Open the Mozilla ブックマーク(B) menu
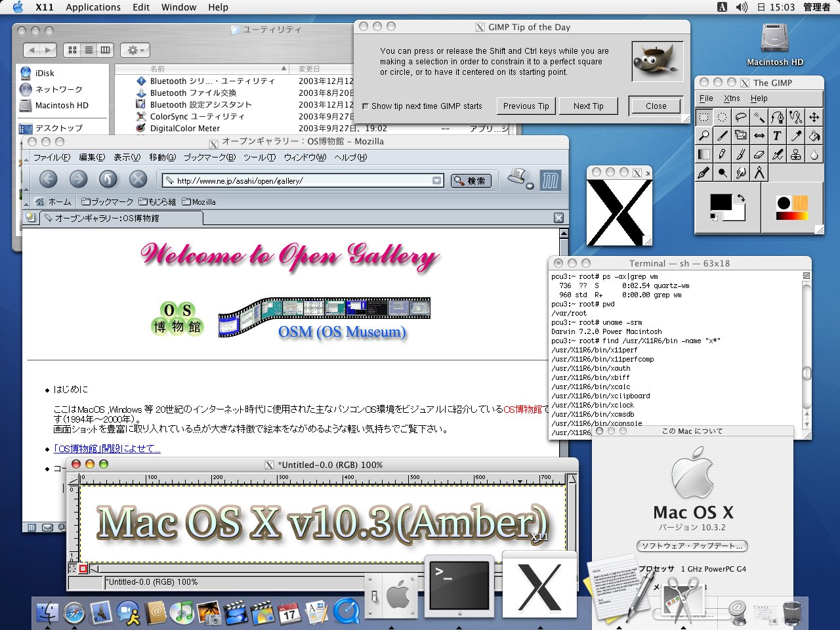The width and height of the screenshot is (840, 630). coord(209,157)
